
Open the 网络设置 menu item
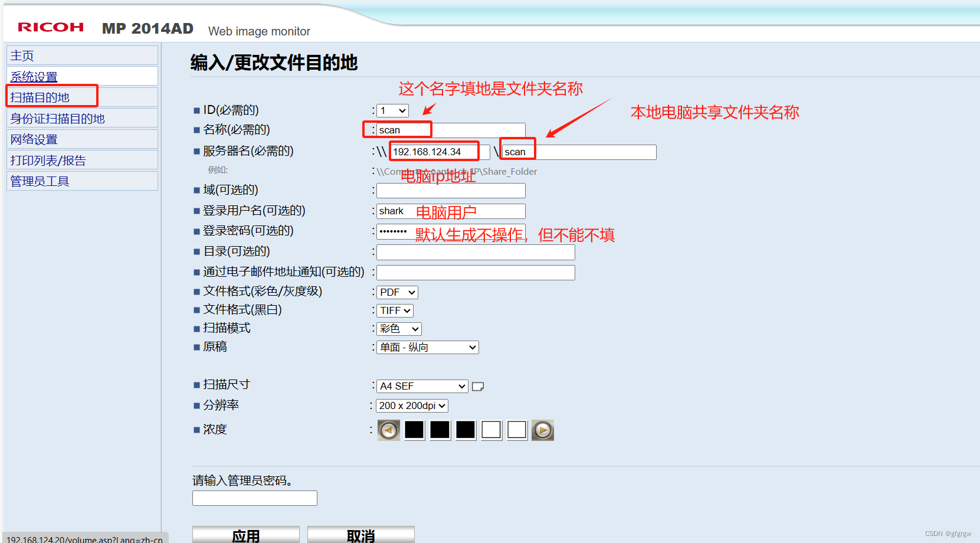tap(83, 139)
